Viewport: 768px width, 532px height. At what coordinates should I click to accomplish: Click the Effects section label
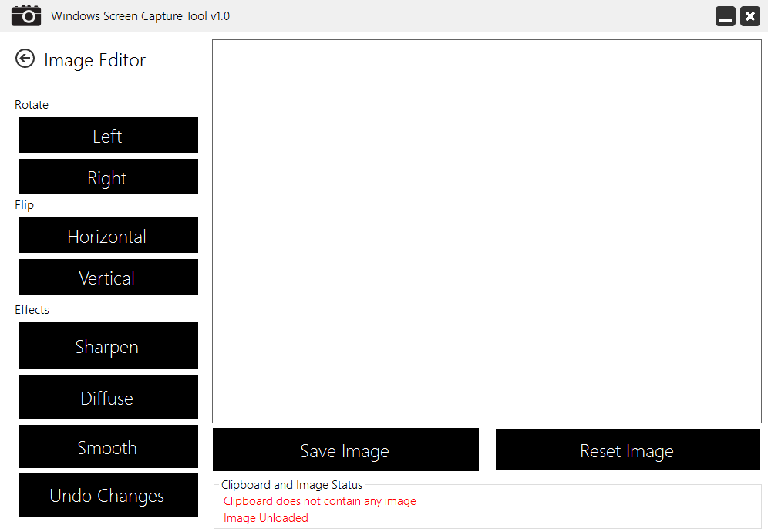pos(32,309)
